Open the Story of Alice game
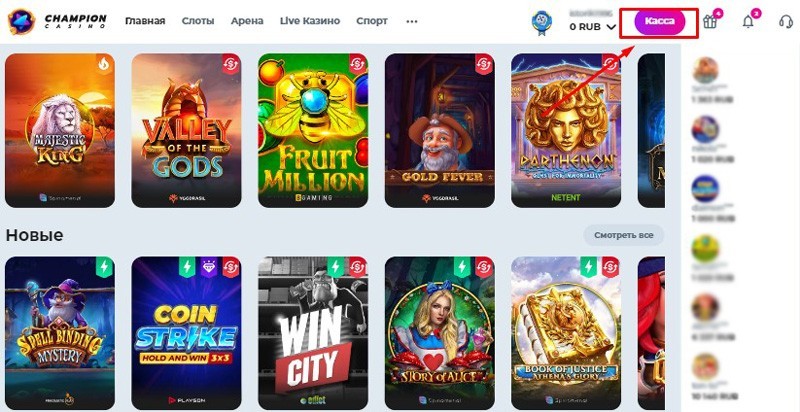 [x=440, y=333]
